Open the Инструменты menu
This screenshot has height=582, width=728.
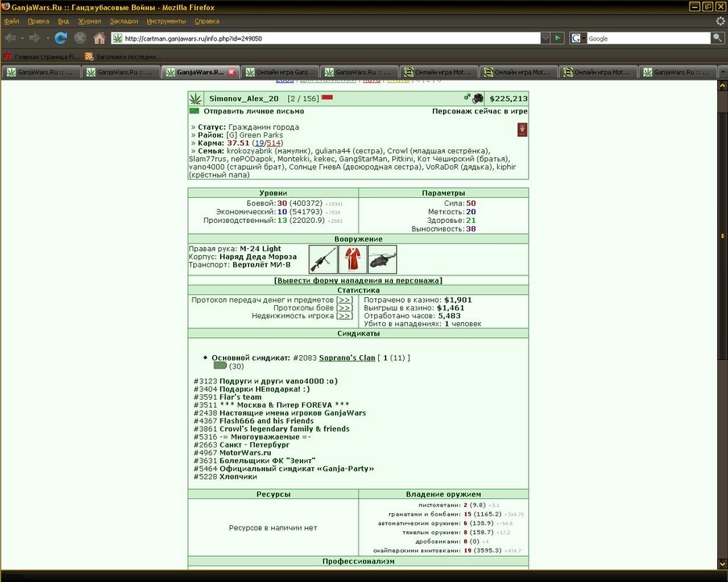pyautogui.click(x=166, y=21)
